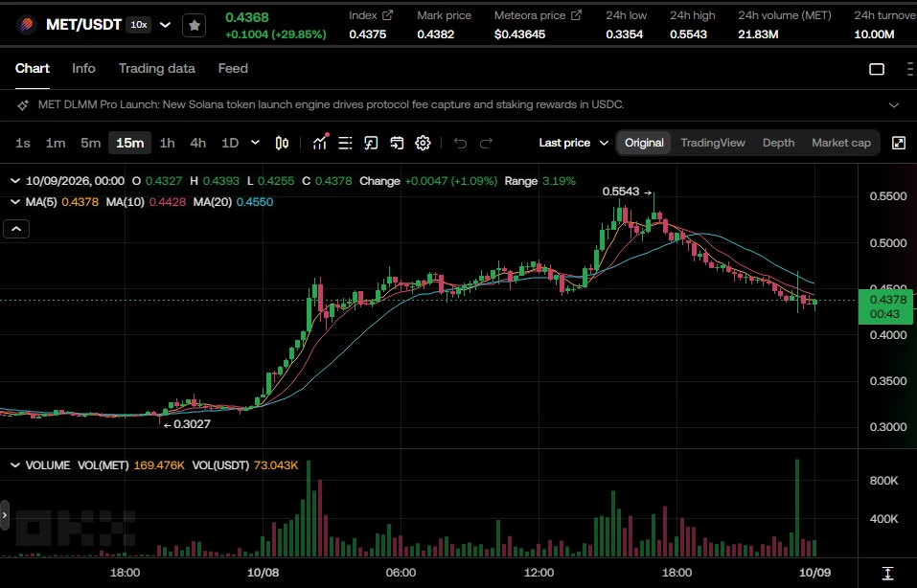917x588 pixels.
Task: Collapse the MA indicator legend
Action: pyautogui.click(x=15, y=202)
